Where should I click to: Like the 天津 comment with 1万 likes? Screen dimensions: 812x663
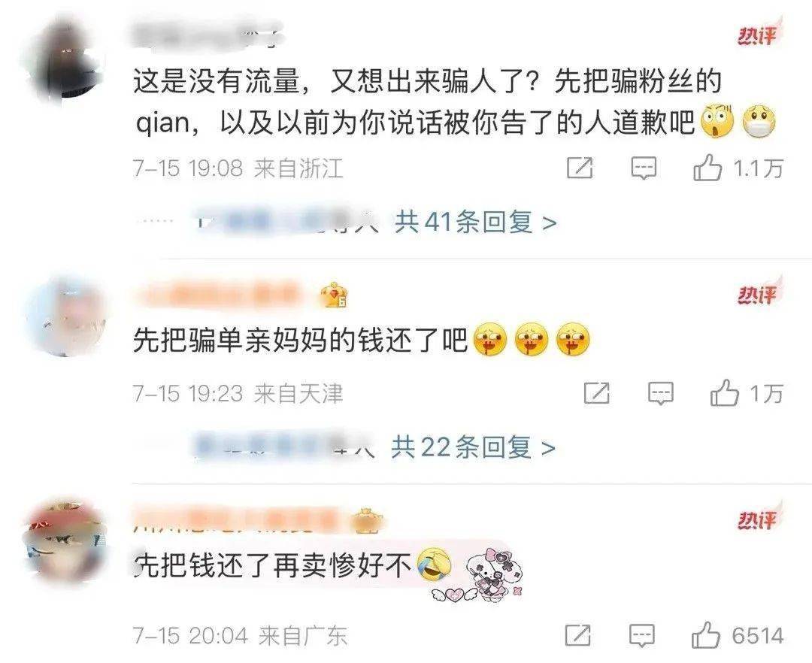(724, 393)
